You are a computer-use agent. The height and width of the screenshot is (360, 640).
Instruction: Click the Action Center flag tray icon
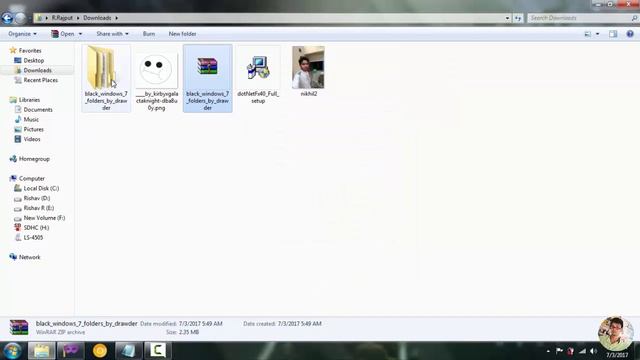tap(559, 351)
